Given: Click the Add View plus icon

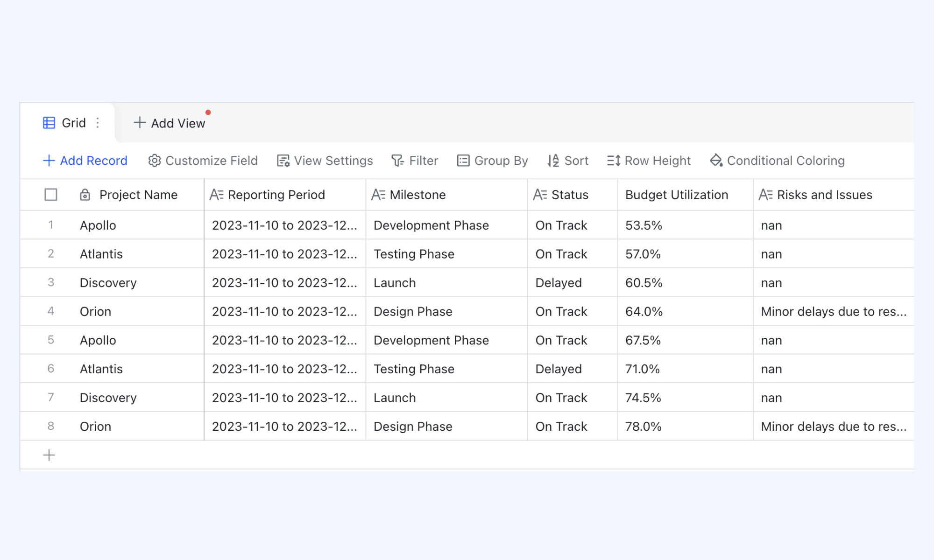Looking at the screenshot, I should (139, 123).
